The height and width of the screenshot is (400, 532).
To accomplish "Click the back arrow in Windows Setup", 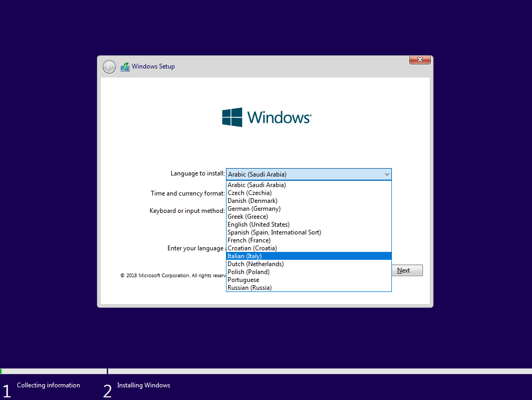I will point(109,67).
